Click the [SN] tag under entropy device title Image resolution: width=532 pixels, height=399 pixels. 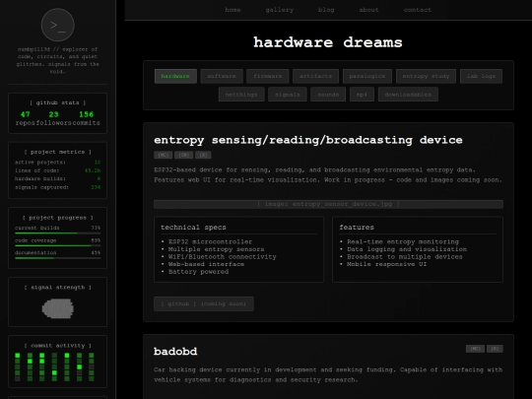pyautogui.click(x=184, y=155)
